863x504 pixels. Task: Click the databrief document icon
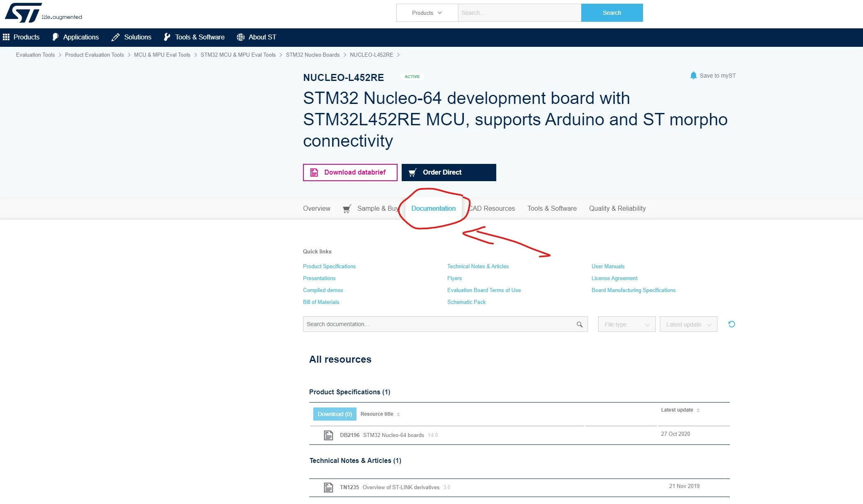[314, 173]
